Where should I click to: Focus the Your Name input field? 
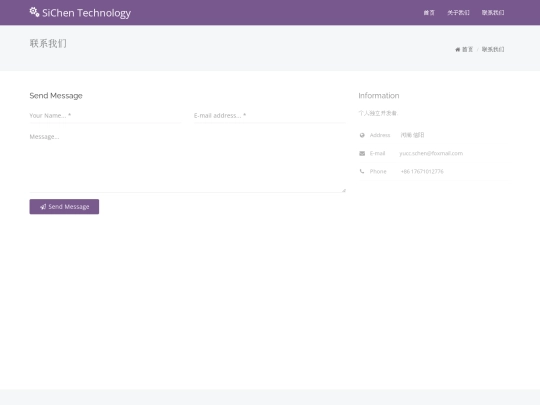coord(105,116)
